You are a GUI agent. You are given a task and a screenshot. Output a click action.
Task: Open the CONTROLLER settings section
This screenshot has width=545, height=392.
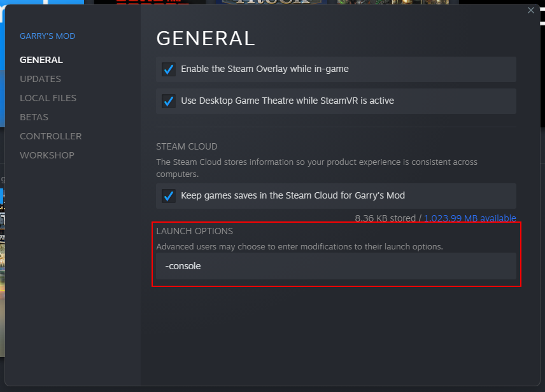coord(51,136)
